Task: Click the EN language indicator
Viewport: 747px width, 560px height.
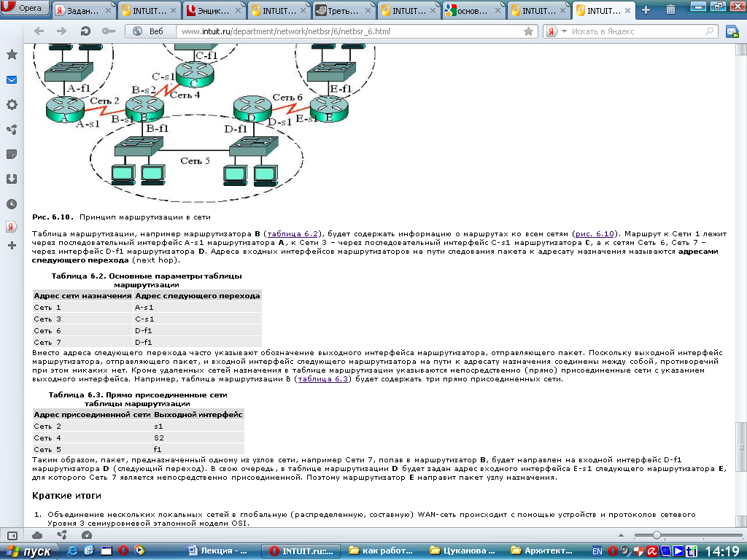Action: coord(597,551)
